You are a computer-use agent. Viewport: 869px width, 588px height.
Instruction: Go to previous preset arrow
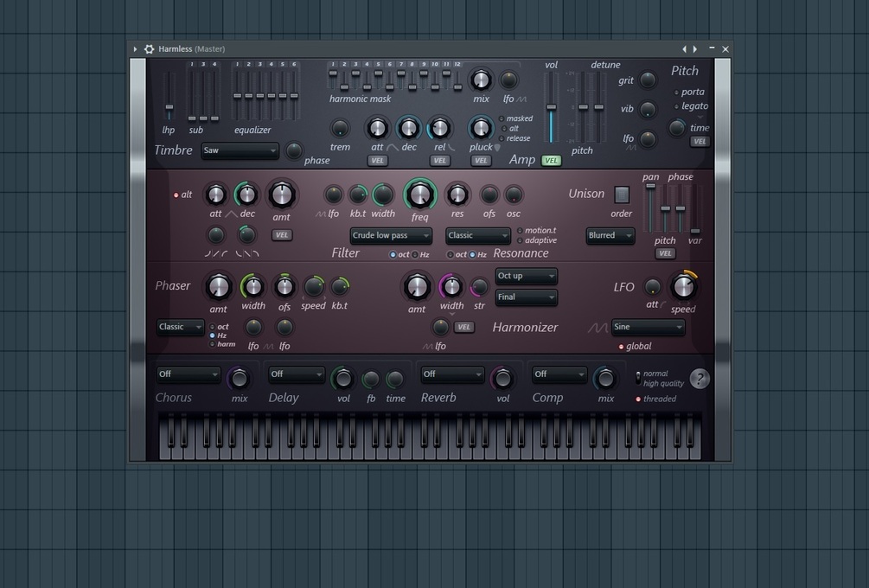tap(684, 48)
